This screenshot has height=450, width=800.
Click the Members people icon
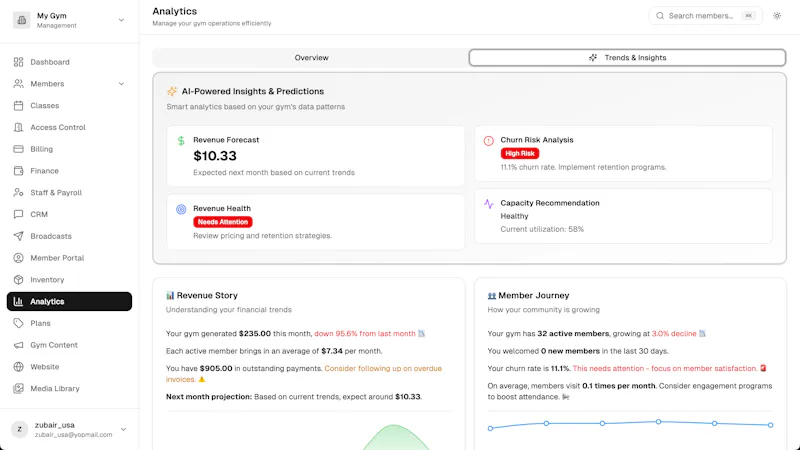pyautogui.click(x=18, y=84)
